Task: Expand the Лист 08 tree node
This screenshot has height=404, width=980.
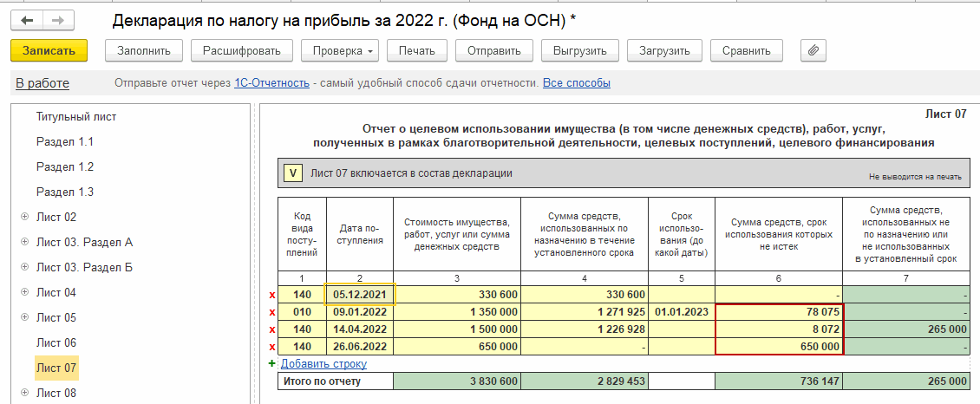Action: pyautogui.click(x=25, y=393)
